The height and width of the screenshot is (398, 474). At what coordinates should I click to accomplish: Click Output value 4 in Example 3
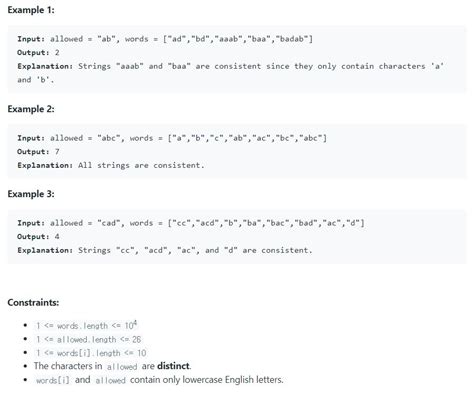point(57,237)
